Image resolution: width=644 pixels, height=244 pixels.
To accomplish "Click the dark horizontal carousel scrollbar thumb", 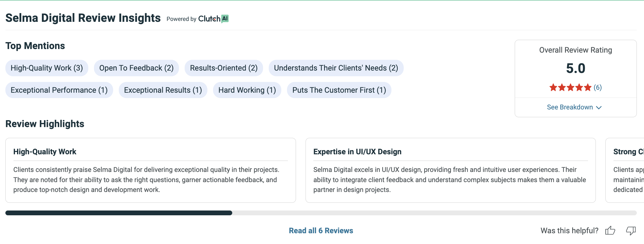I will point(119,213).
